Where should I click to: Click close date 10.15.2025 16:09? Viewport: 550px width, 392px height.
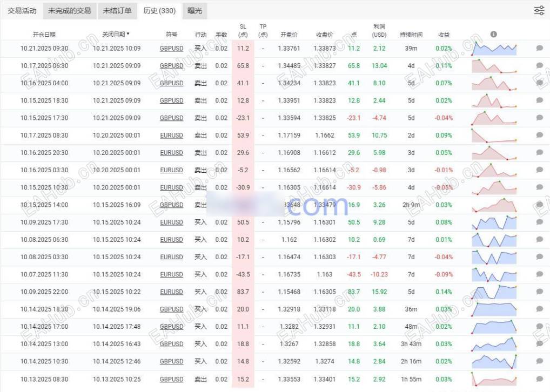(x=117, y=205)
